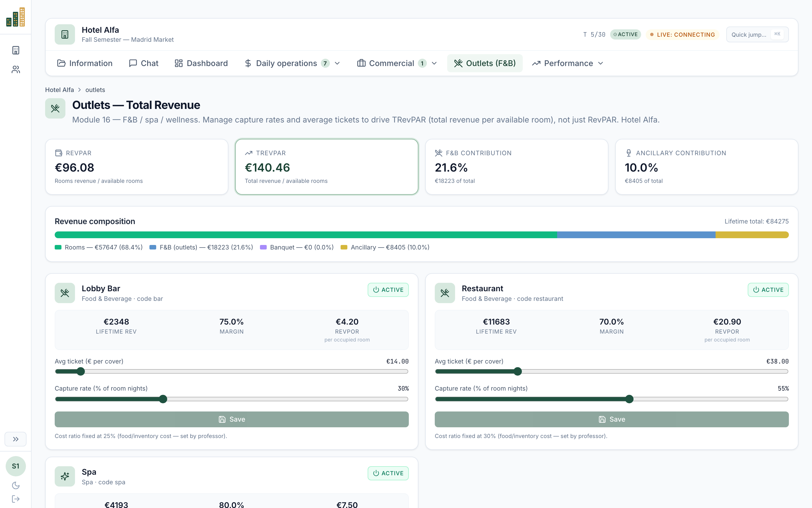This screenshot has width=812, height=508.
Task: Click the Hotel Alfa building icon in header
Action: pyautogui.click(x=65, y=34)
